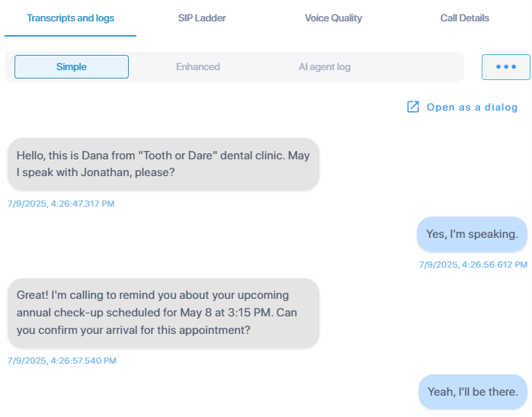Click Dana's greeting message bubble
This screenshot has height=417, width=532.
coord(163,164)
